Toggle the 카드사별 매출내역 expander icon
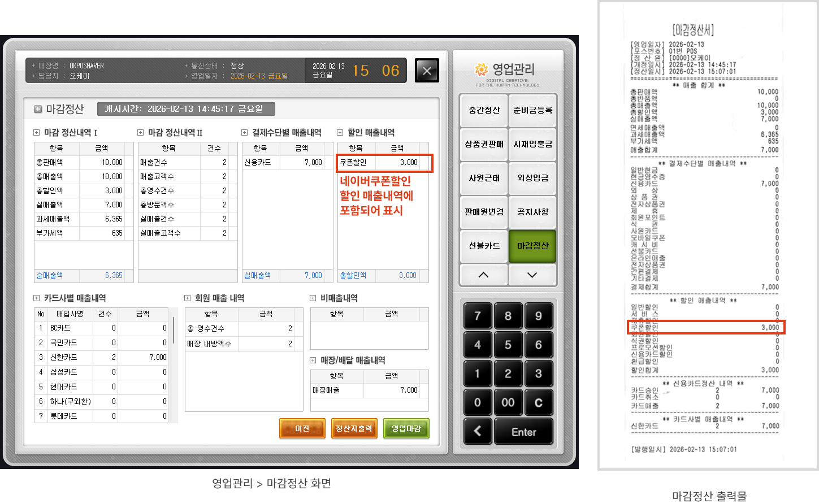The width and height of the screenshot is (819, 504). [37, 298]
